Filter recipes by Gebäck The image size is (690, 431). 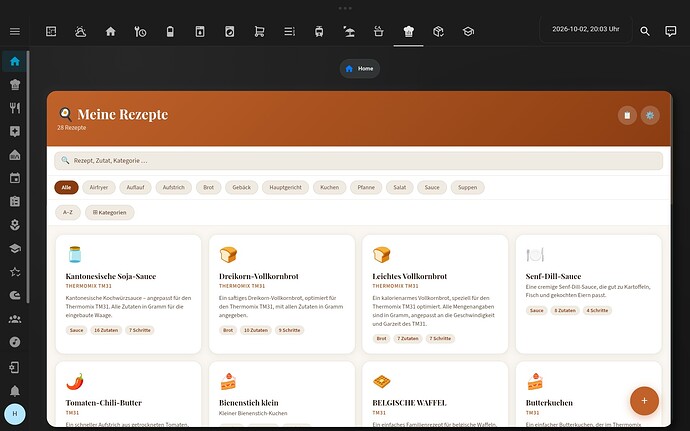[x=242, y=188]
